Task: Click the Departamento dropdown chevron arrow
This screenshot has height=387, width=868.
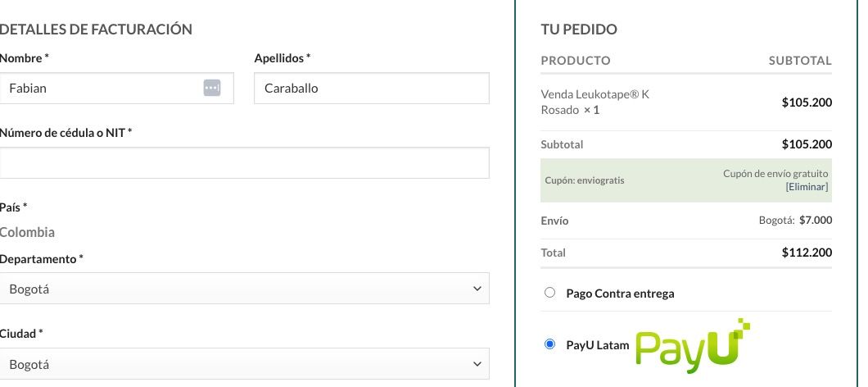Action: [x=477, y=289]
